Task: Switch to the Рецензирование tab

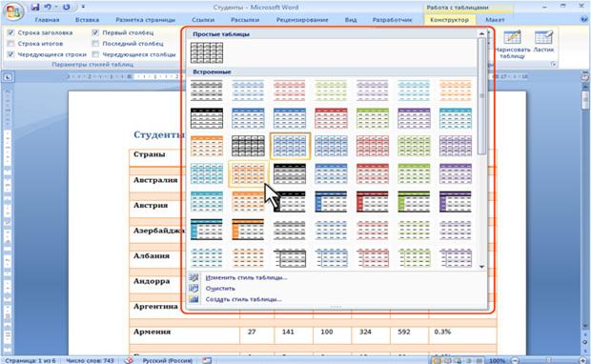Action: 302,20
